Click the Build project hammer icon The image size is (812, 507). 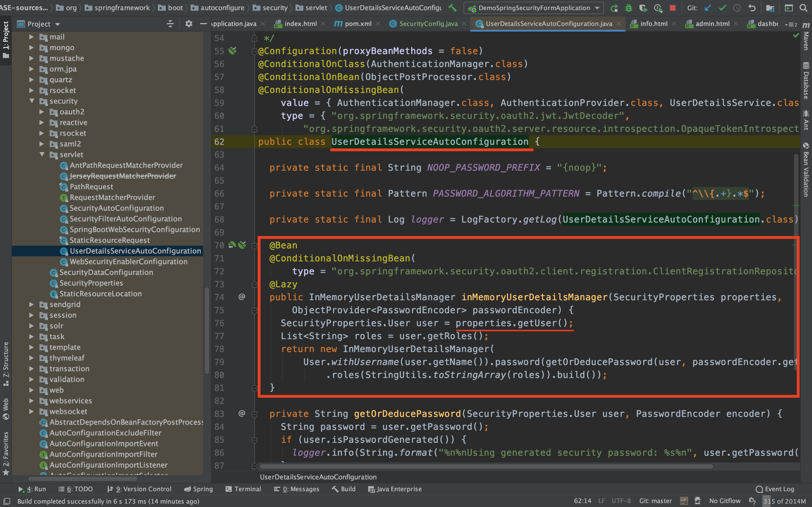click(453, 8)
